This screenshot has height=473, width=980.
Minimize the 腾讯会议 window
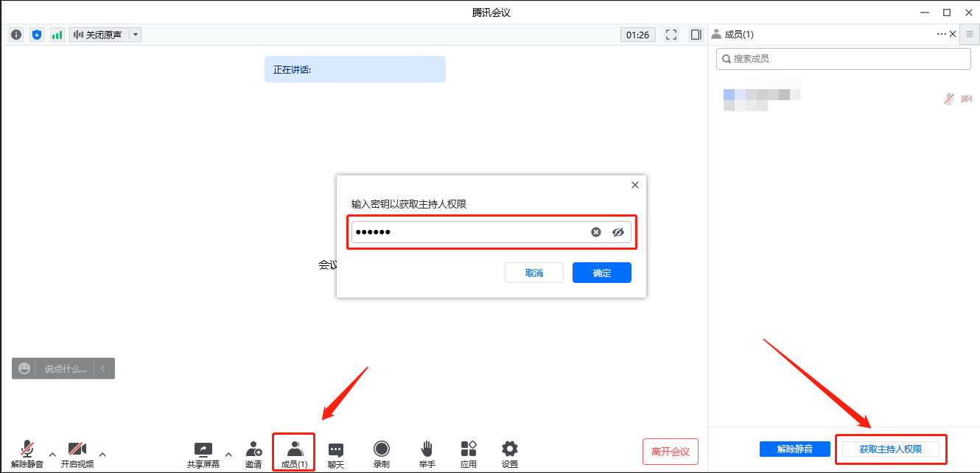click(926, 12)
